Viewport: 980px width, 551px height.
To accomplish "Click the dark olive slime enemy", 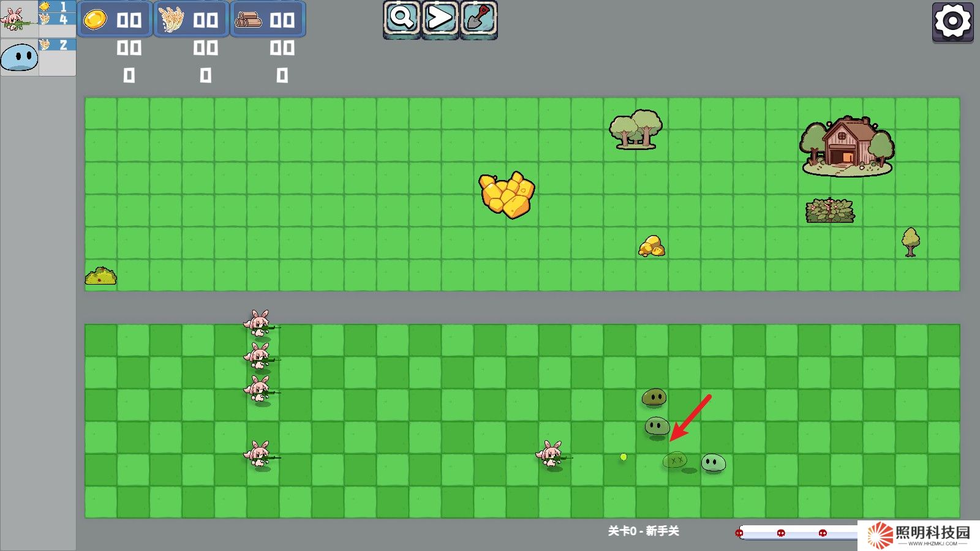I will click(x=654, y=397).
